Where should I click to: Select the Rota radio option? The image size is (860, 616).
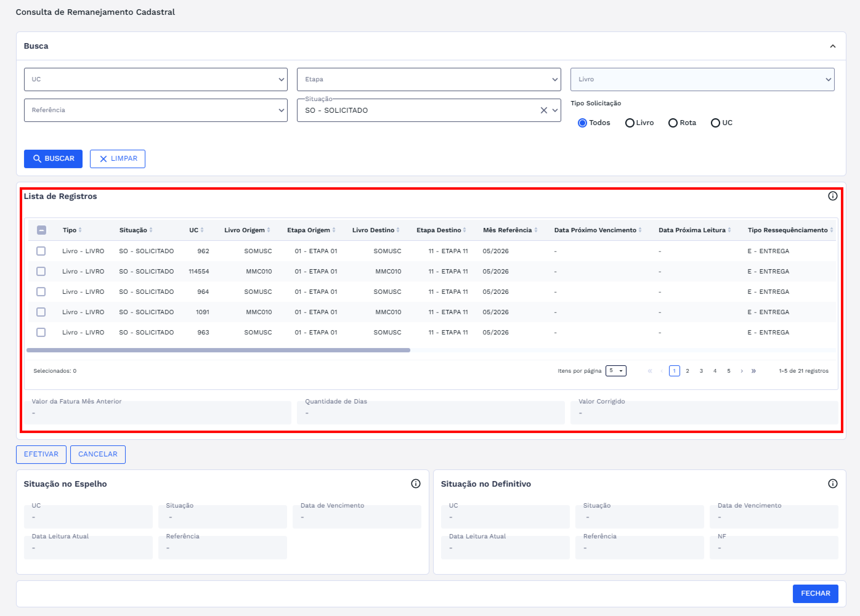pos(673,123)
